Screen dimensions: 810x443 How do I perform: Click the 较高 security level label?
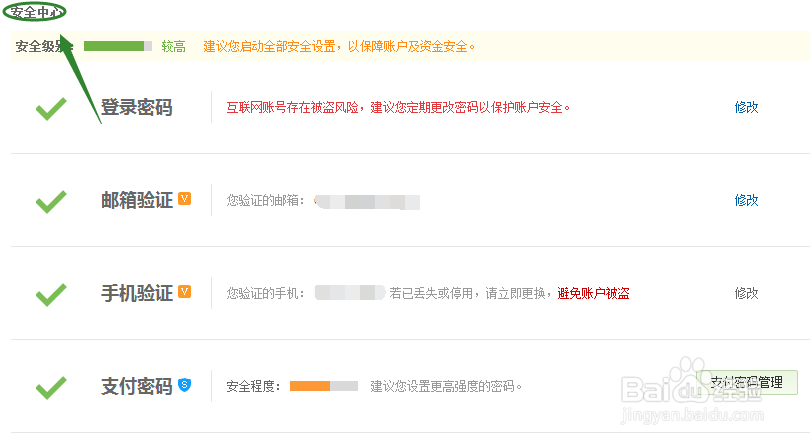tap(173, 46)
